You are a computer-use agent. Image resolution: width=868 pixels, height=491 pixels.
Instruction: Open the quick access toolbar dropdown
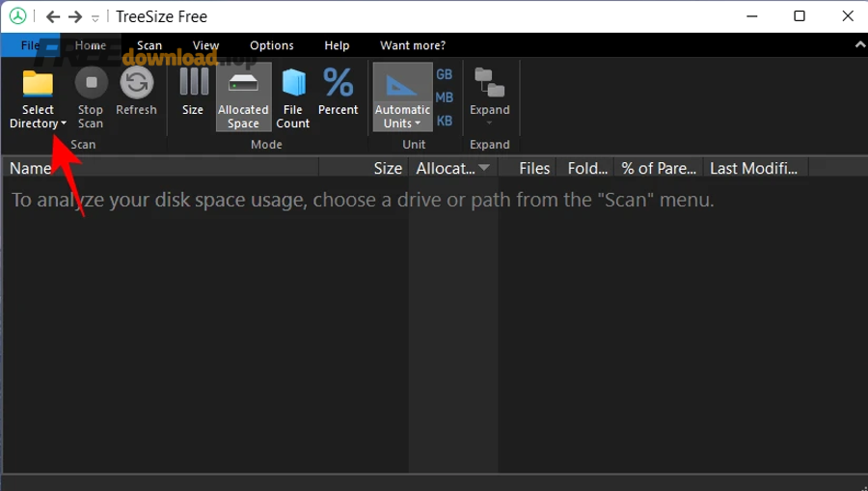click(x=95, y=18)
